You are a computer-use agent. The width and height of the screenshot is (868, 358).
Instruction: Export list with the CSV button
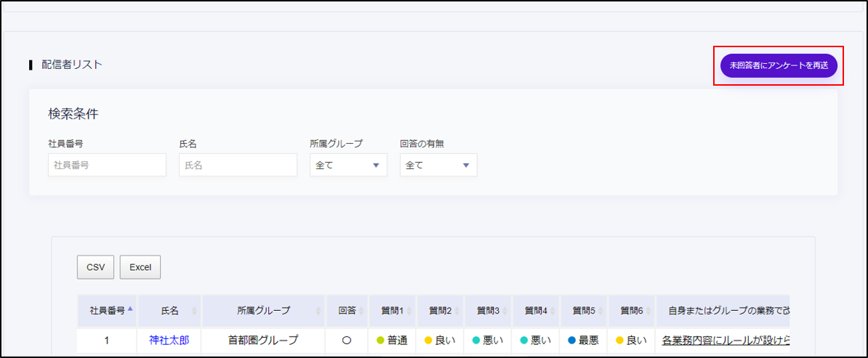point(96,267)
